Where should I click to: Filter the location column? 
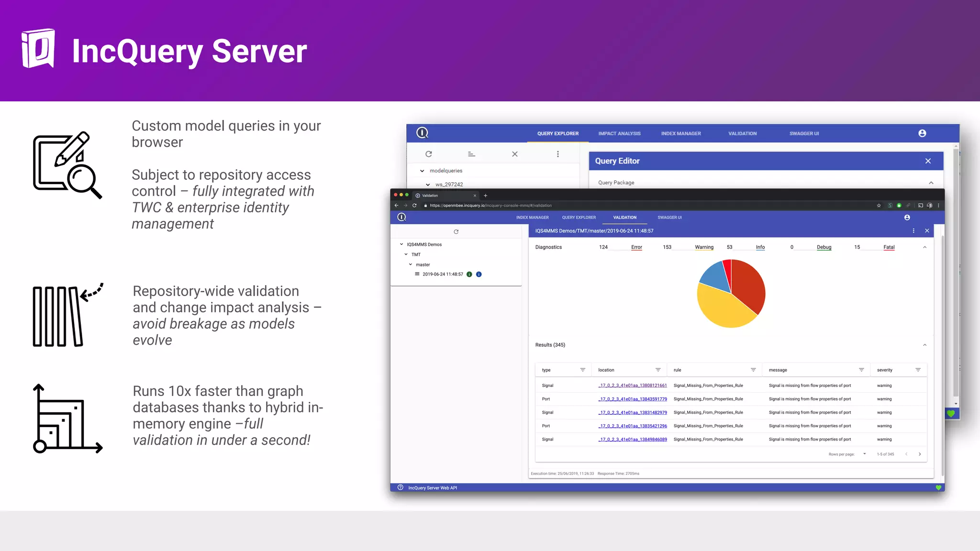[657, 370]
